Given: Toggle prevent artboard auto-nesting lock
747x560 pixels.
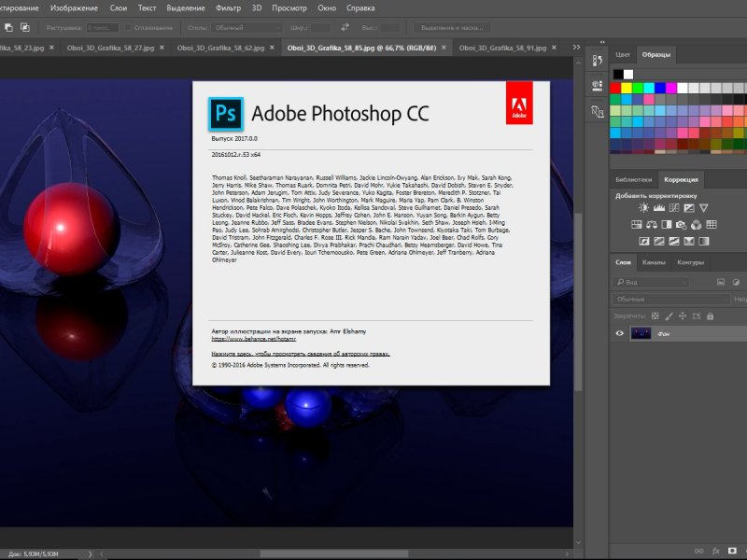Looking at the screenshot, I should [697, 316].
